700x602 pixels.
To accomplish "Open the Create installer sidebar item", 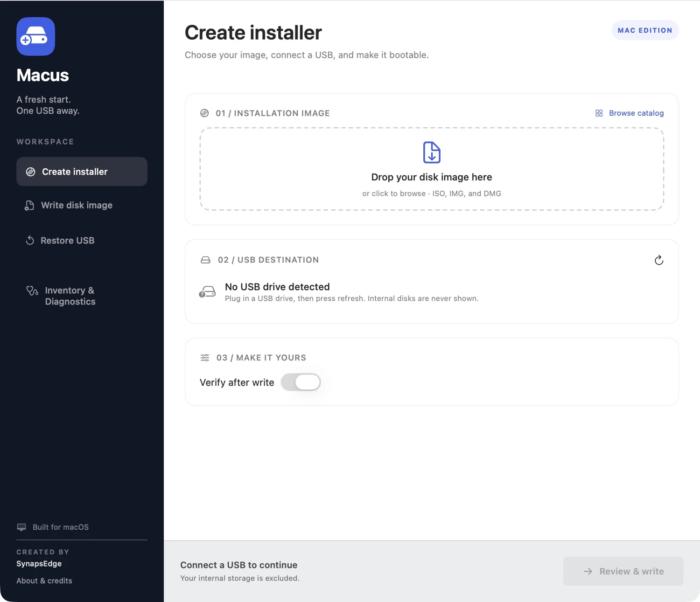I will [82, 172].
